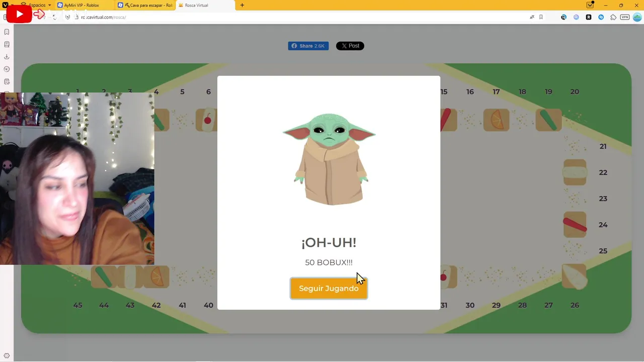This screenshot has height=362, width=644.
Task: Click the number 18 label
Action: pos(522,92)
